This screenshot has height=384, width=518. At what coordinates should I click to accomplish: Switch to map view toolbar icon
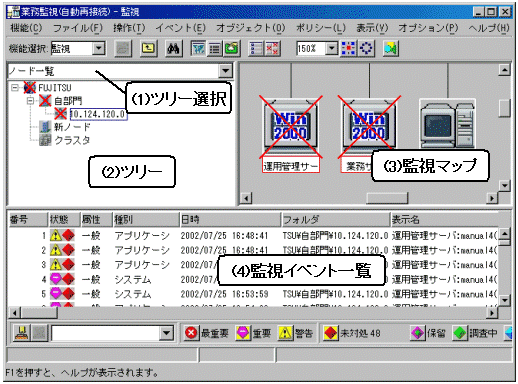coord(199,49)
